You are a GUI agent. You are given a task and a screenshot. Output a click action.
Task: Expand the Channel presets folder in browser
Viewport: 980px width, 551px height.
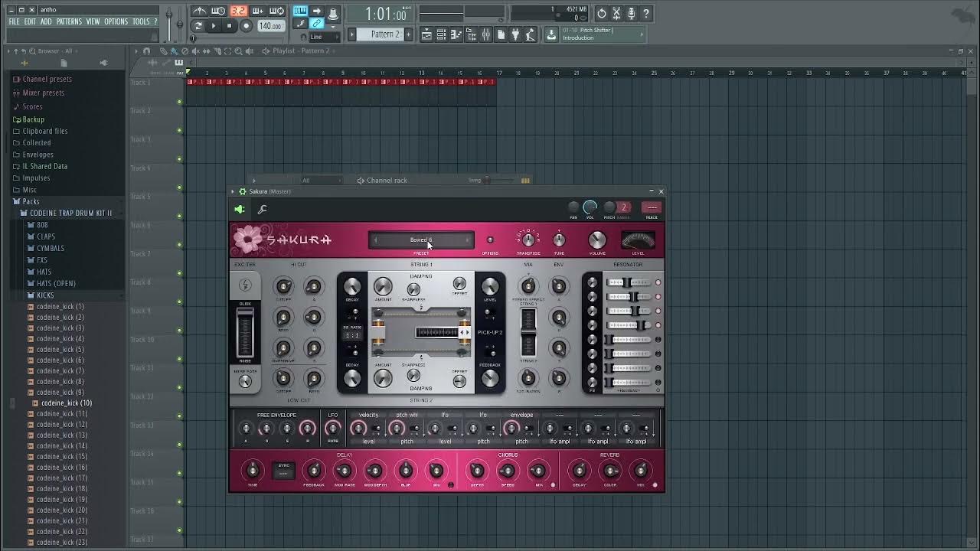click(x=47, y=79)
